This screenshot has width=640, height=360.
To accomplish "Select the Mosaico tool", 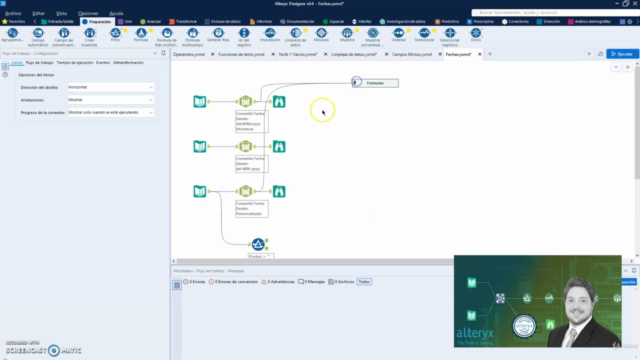I will coord(321,35).
